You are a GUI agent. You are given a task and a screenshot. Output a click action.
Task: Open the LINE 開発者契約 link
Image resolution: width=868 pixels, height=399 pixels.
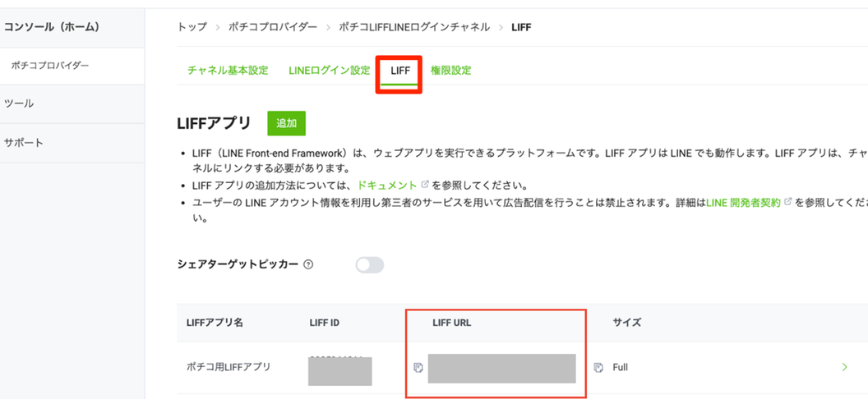coord(743,202)
